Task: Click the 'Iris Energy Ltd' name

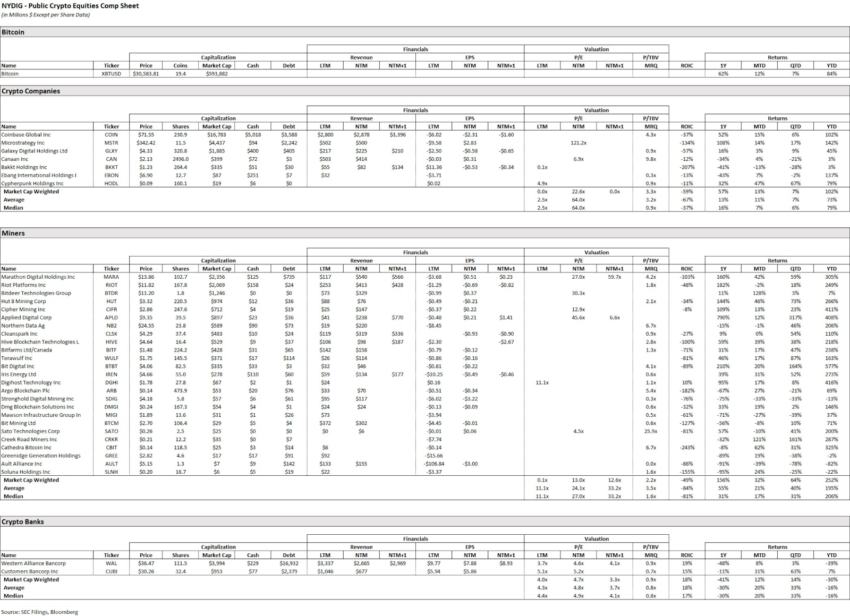Action: [x=19, y=374]
